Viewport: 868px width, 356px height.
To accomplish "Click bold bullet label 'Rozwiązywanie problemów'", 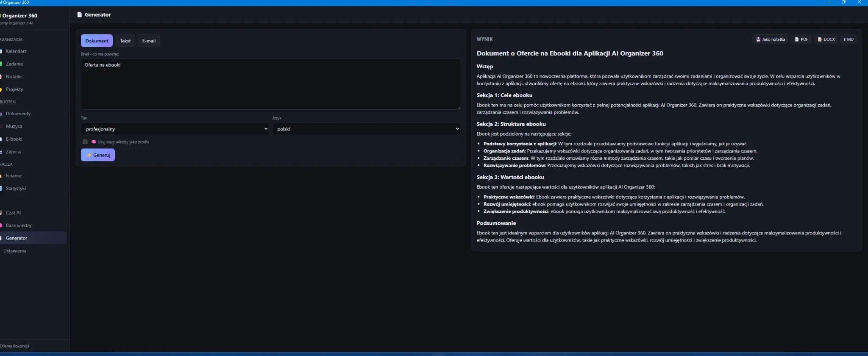I will coord(514,165).
